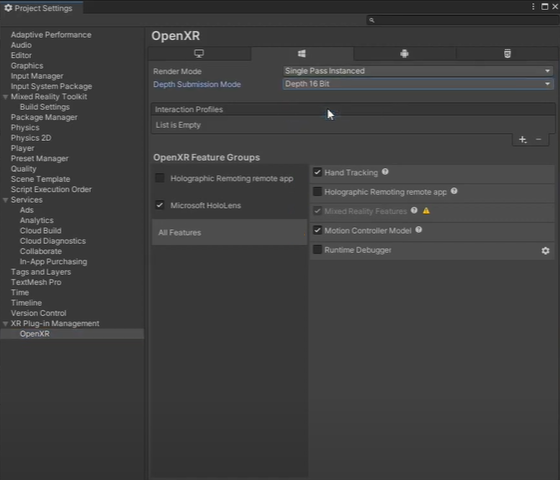Screen dimensions: 560x480
Task: Enable Holographic Remoting remote app feature group
Action: 160,178
